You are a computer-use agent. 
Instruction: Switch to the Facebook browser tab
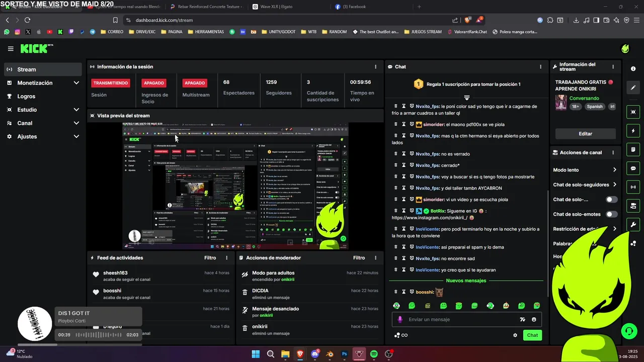(x=355, y=7)
